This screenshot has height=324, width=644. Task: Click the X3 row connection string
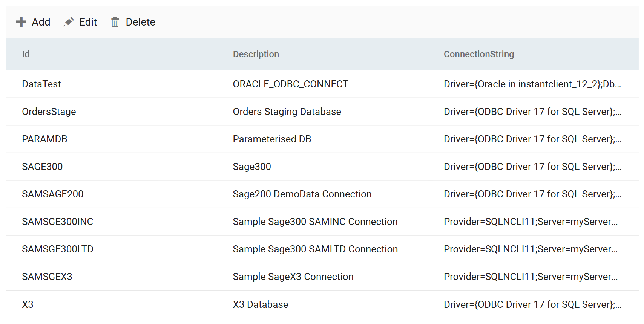[x=532, y=304]
